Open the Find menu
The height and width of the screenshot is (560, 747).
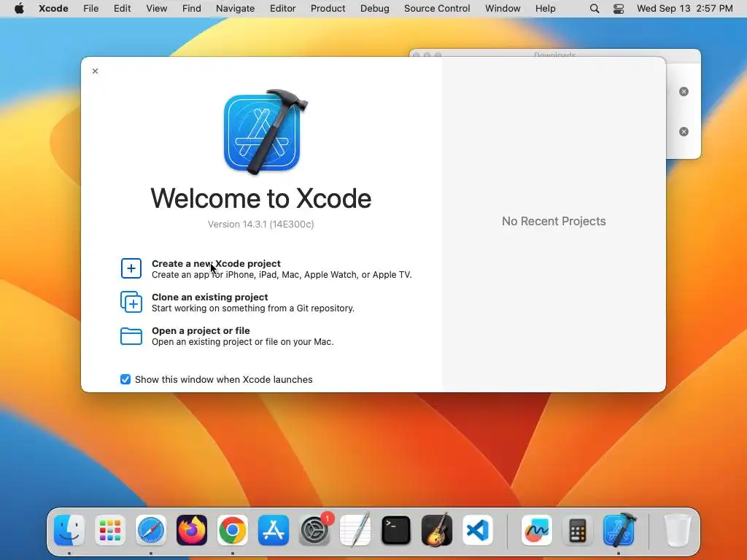(x=192, y=9)
